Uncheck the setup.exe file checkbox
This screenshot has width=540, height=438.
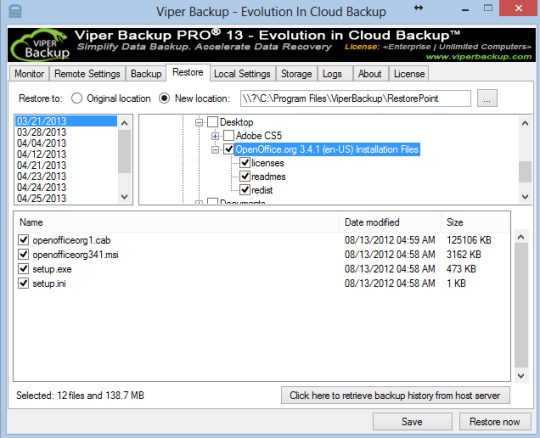click(23, 269)
